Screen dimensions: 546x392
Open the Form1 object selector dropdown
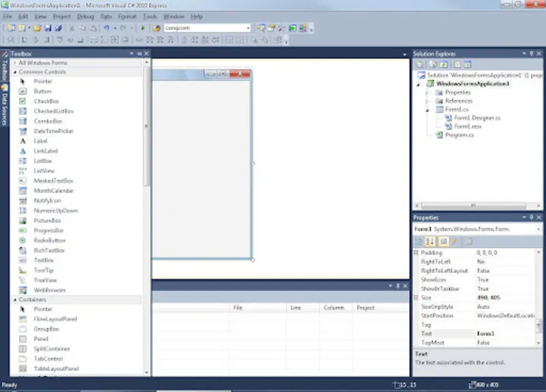click(538, 229)
